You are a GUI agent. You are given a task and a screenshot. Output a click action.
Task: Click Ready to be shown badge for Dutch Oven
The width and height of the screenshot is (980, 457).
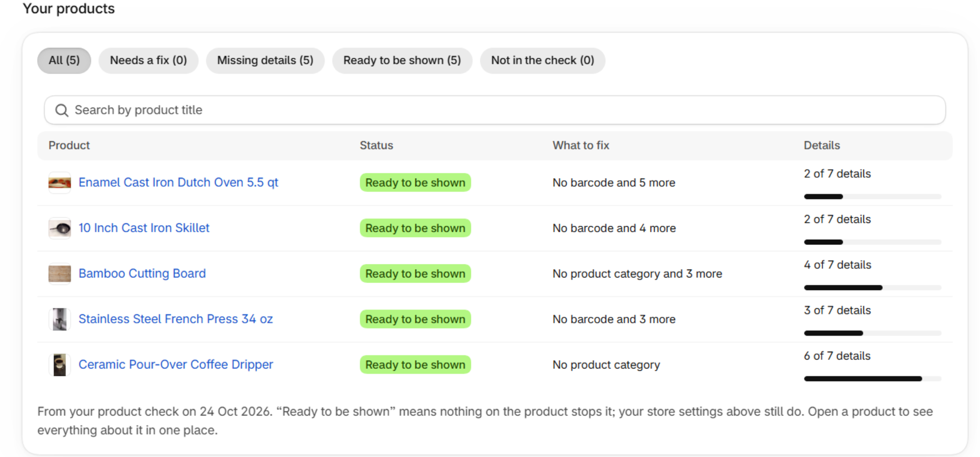coord(416,183)
